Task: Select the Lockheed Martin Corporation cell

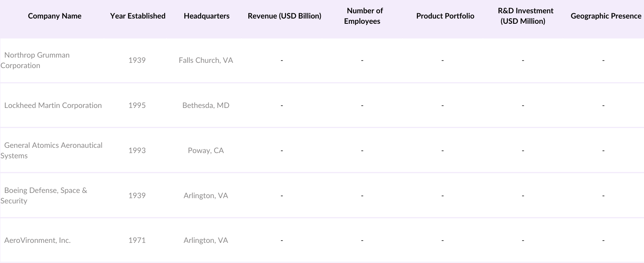Action: (x=53, y=106)
